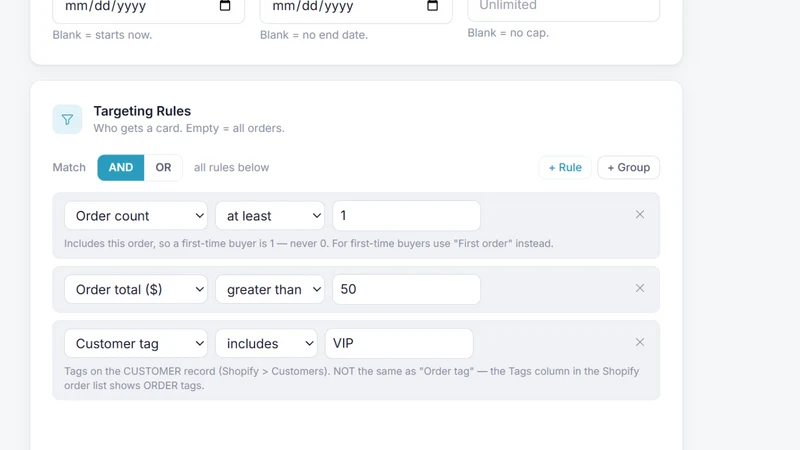Viewport: 800px width, 450px height.
Task: Click the 'Blank = no end date.' hint
Action: [314, 35]
